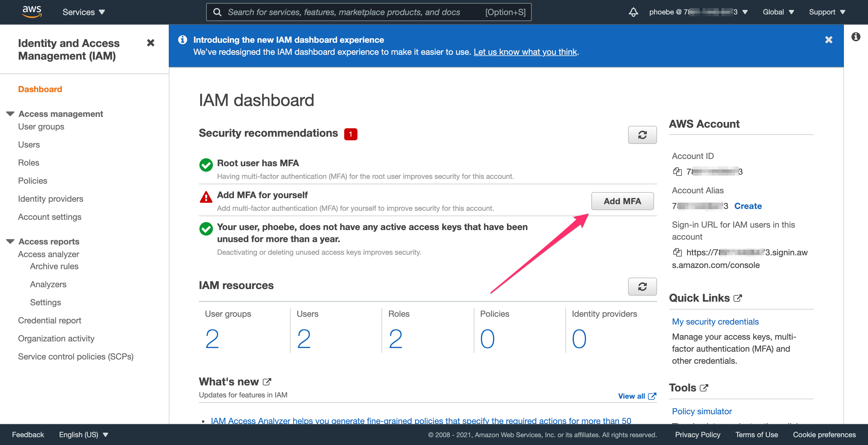Click the Policies count of 0
Screen dimensions: 868x445
click(x=487, y=339)
